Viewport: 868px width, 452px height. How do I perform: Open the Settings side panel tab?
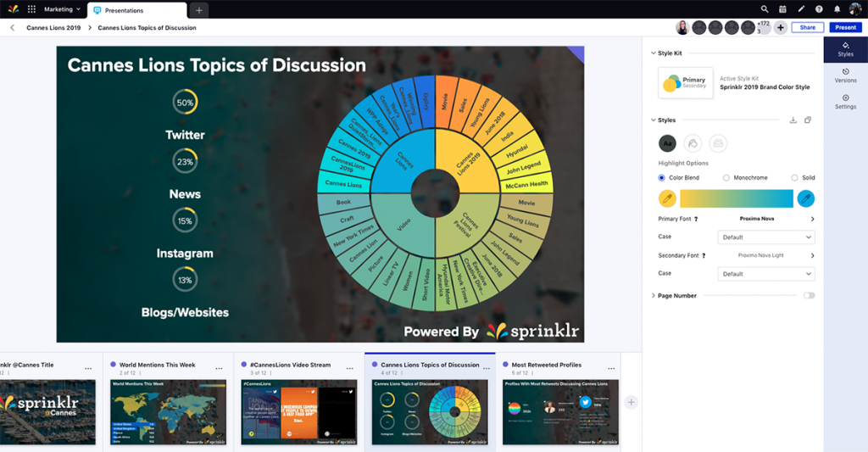pyautogui.click(x=845, y=102)
